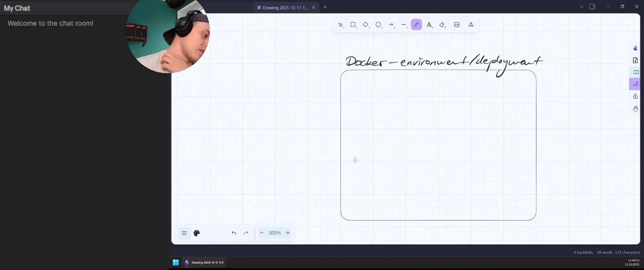
Task: Select the Line tool
Action: pyautogui.click(x=404, y=25)
